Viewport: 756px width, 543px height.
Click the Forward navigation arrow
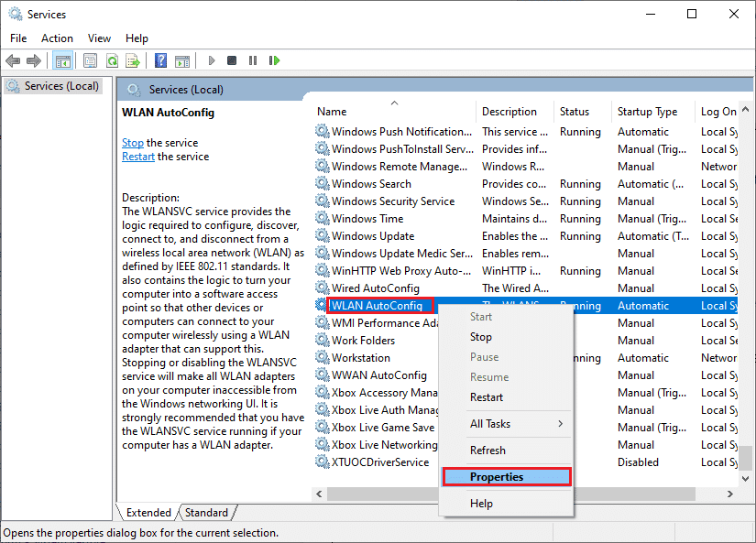[35, 60]
